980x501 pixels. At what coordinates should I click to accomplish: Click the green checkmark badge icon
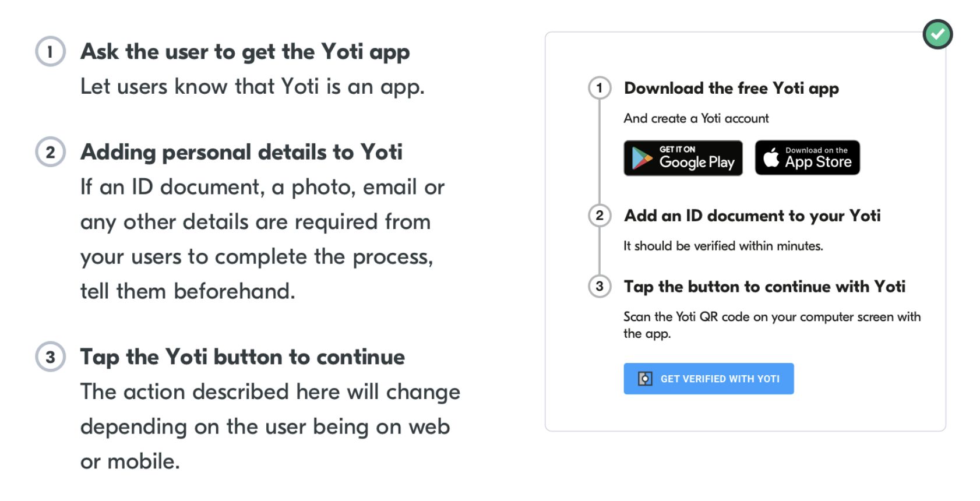point(937,34)
